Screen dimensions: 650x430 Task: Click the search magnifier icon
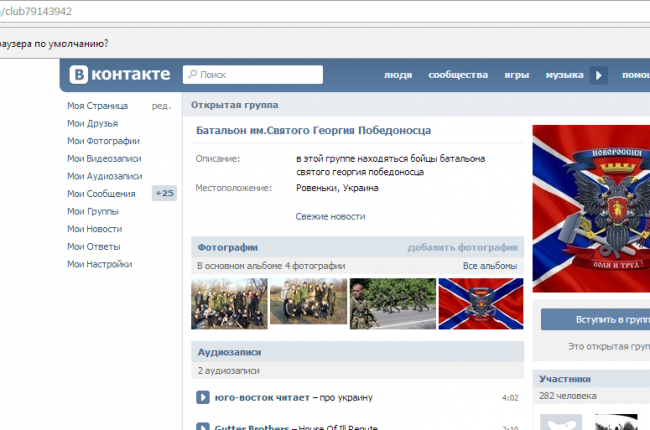pyautogui.click(x=191, y=75)
